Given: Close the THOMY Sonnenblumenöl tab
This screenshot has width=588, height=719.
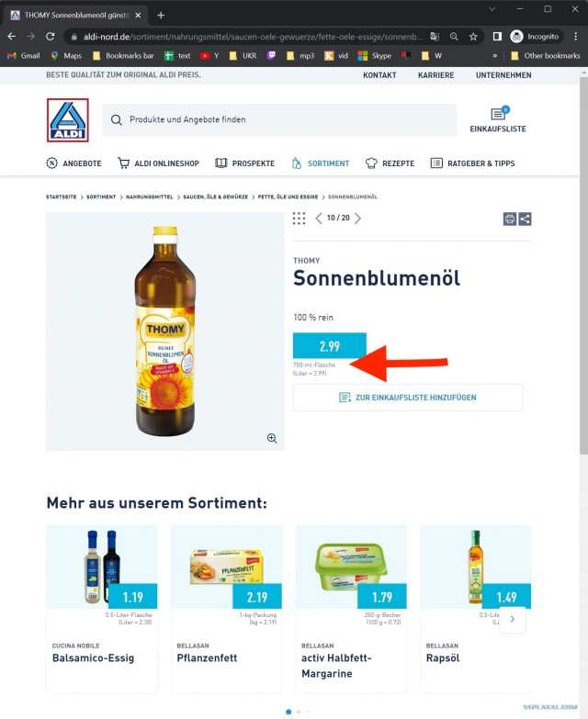Looking at the screenshot, I should click(138, 15).
